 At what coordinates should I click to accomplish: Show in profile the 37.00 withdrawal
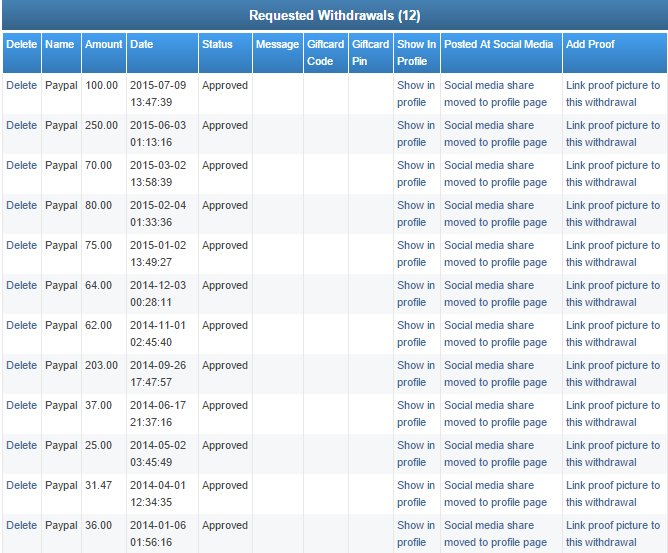[416, 414]
